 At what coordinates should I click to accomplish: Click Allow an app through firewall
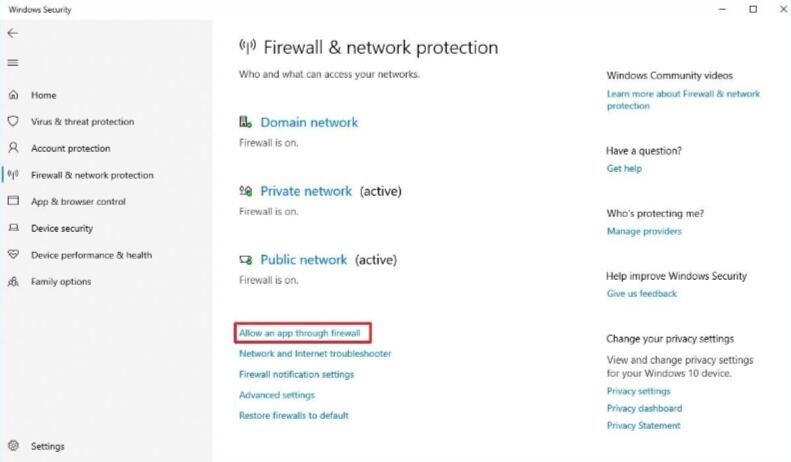[300, 333]
